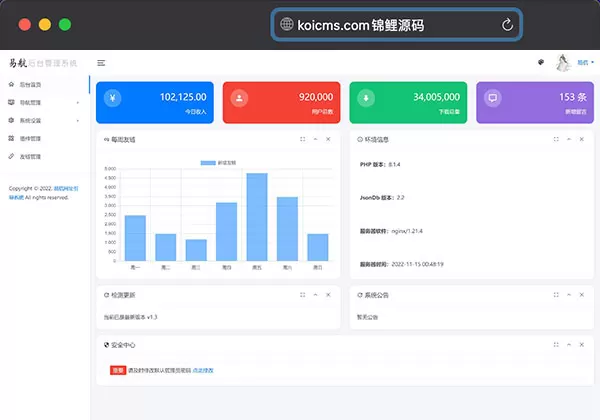
Task: Click the user avatar picture in header
Action: [x=563, y=63]
